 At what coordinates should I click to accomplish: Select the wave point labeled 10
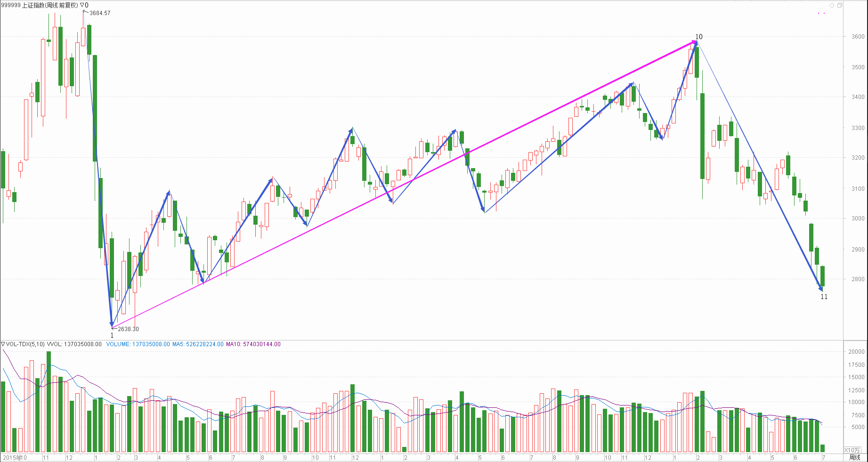coord(699,37)
